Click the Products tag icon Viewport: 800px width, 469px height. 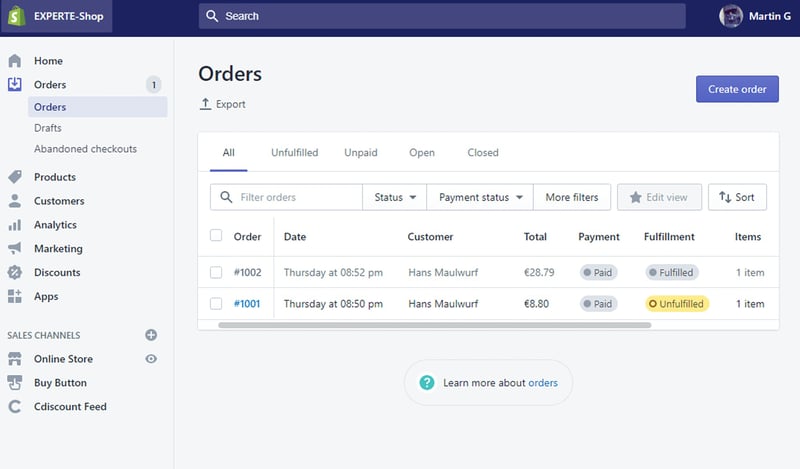15,177
